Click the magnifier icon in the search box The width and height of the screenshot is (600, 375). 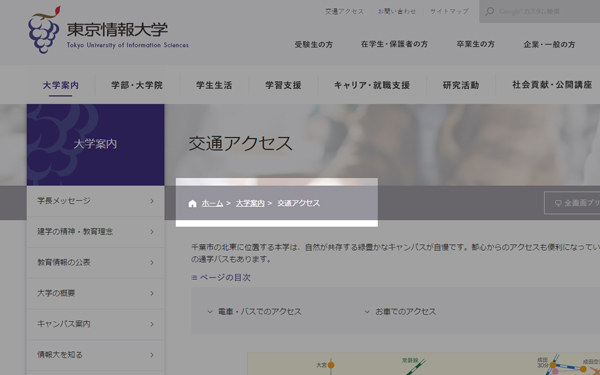[489, 11]
